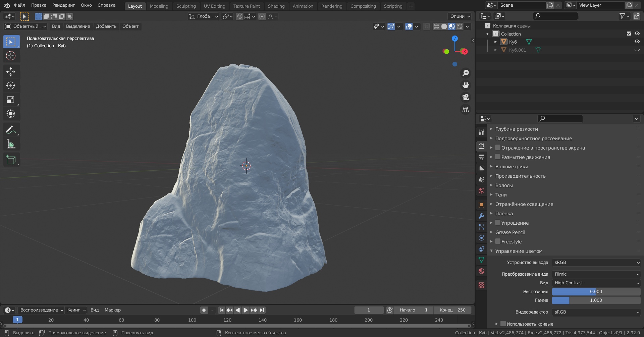
Task: Open the Рендеринг menu
Action: (63, 5)
